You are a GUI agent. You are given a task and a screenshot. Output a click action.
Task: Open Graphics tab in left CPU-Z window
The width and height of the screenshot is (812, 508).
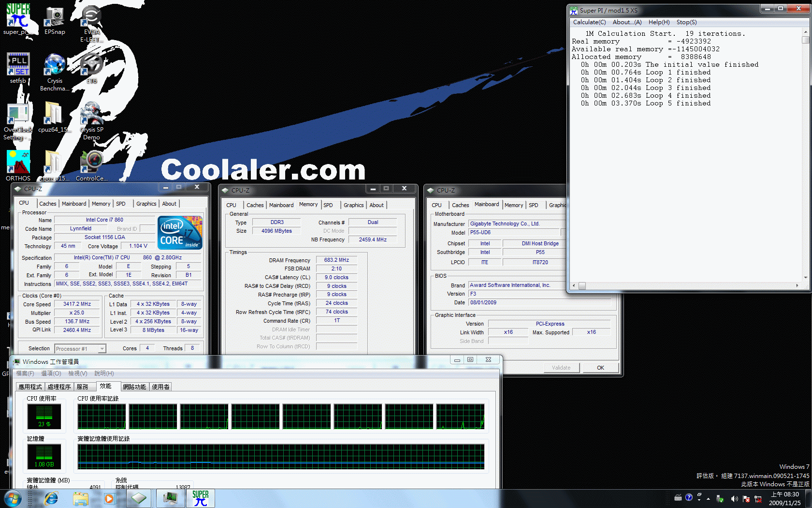click(146, 204)
